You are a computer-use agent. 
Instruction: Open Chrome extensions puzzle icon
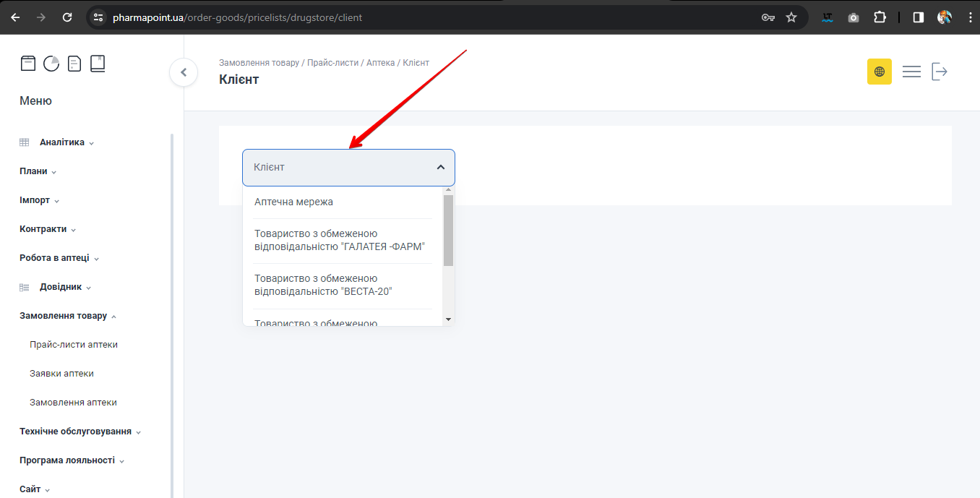pyautogui.click(x=880, y=17)
